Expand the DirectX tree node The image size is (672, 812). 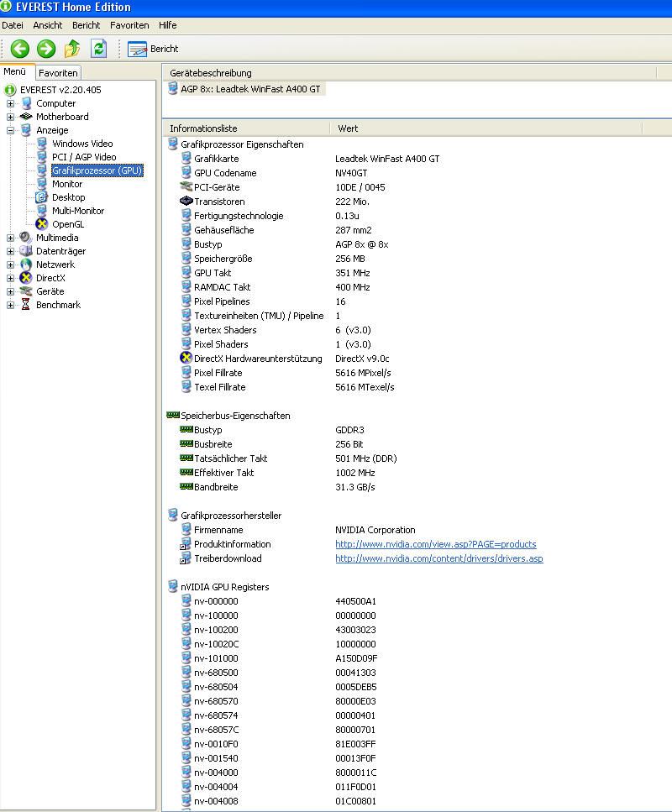(10, 278)
